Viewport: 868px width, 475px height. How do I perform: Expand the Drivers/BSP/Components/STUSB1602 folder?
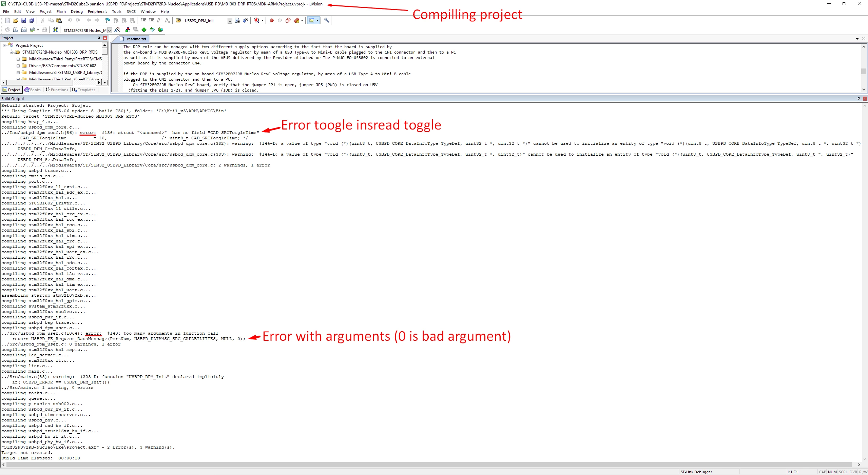[18, 66]
